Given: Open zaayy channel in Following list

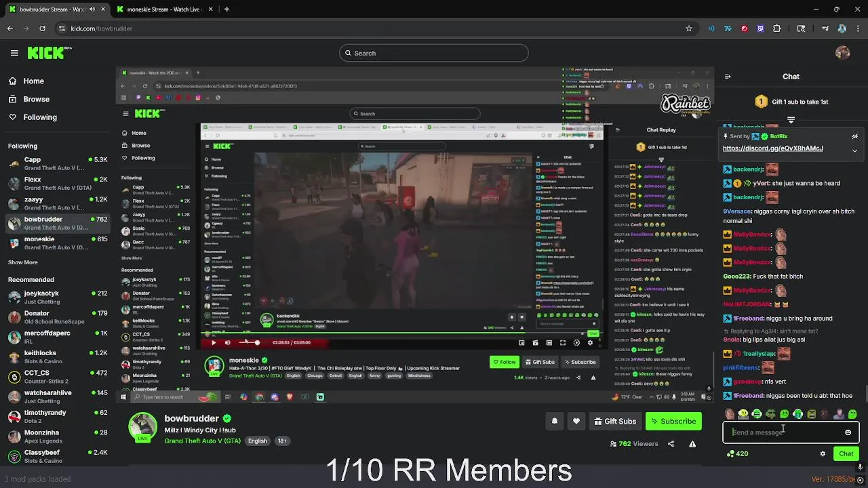Looking at the screenshot, I should coord(58,203).
